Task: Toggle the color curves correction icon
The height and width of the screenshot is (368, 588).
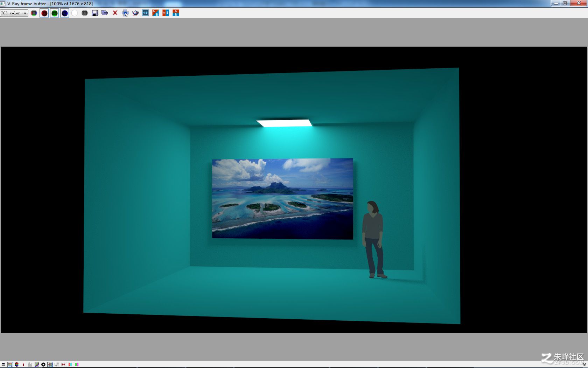Action: 37,364
